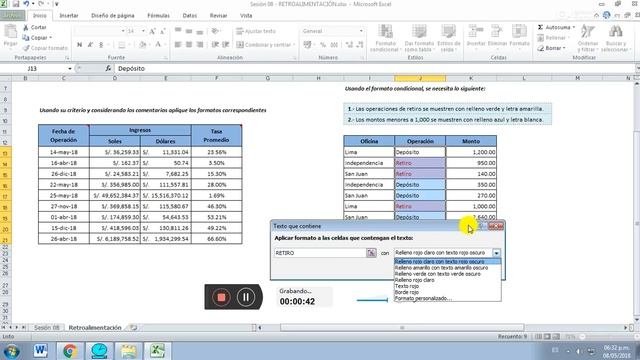Click Ajustar texto wrap button

(x=256, y=31)
